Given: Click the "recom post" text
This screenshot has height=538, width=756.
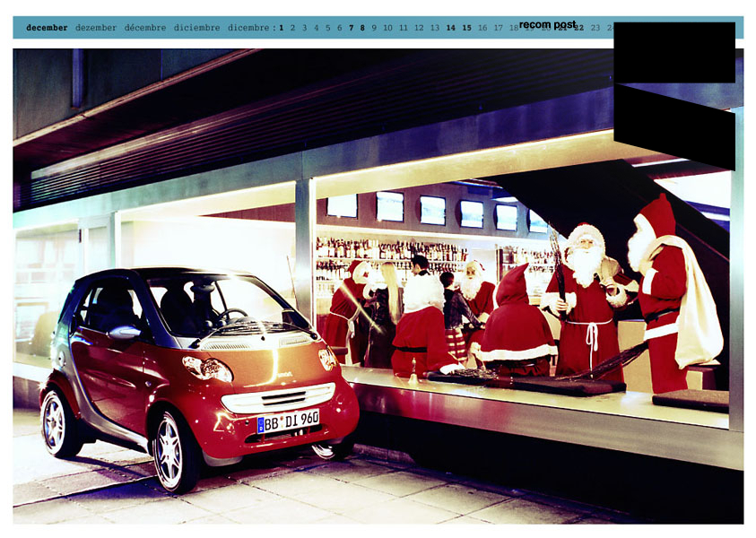Looking at the screenshot, I should pyautogui.click(x=547, y=24).
